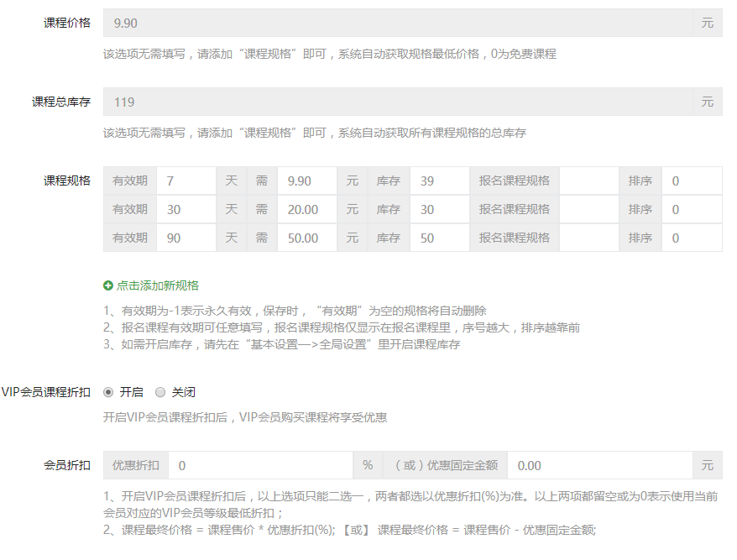Click the price field showing 50.00

click(307, 238)
